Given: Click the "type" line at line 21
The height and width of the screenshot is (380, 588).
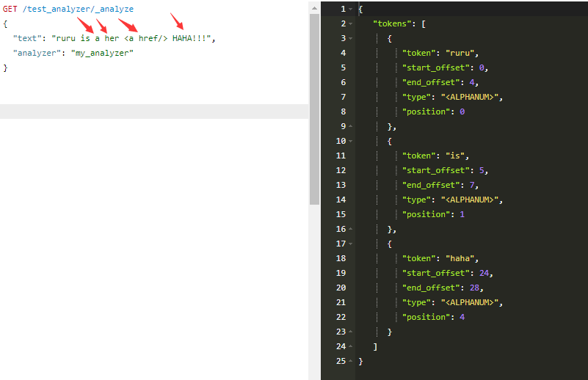Looking at the screenshot, I should 452,302.
